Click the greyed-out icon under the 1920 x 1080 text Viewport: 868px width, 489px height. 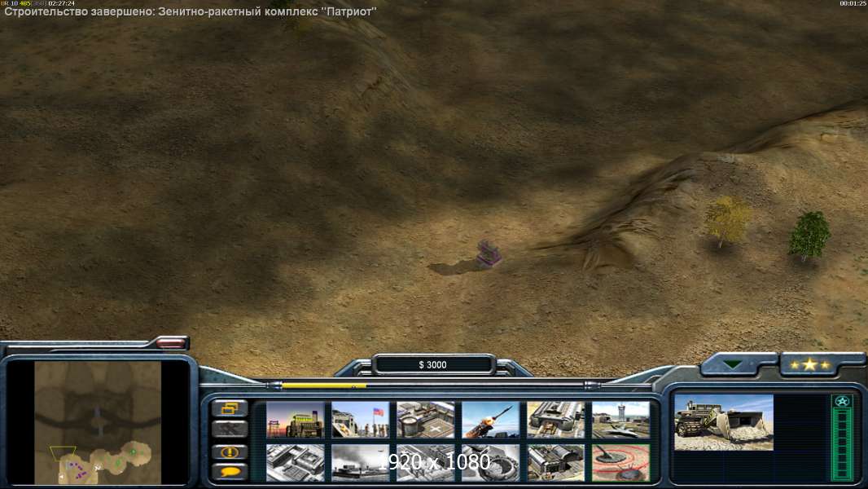(x=426, y=462)
